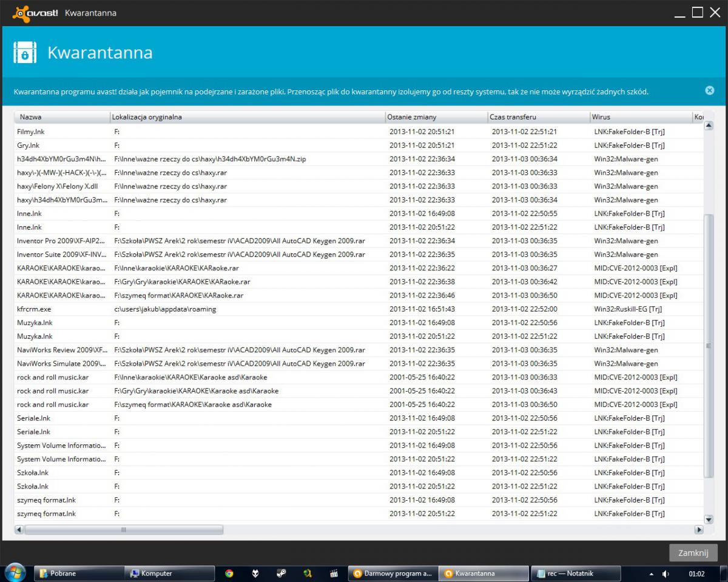Click the modified time 2013-11-02 22:36:22
Viewport: 728px width, 582px height.
(422, 268)
